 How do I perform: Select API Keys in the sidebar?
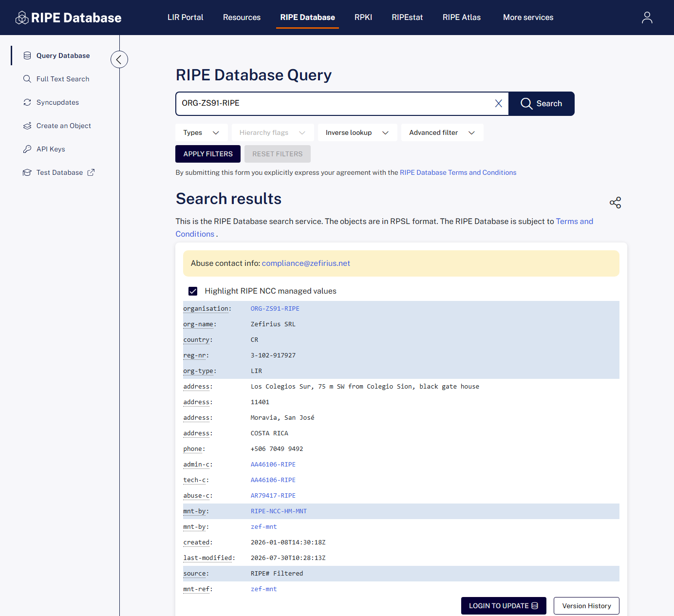51,149
